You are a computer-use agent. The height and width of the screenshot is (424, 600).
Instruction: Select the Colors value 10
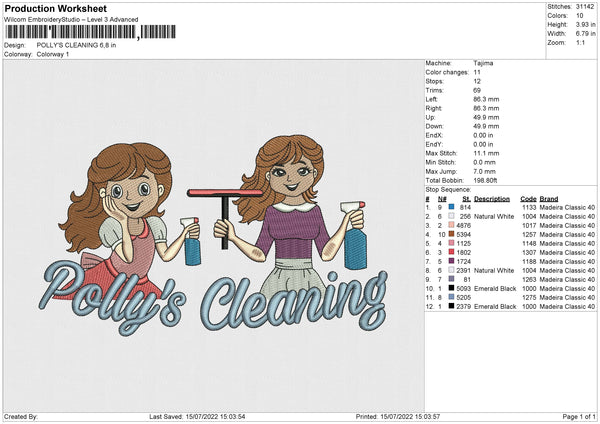click(580, 16)
